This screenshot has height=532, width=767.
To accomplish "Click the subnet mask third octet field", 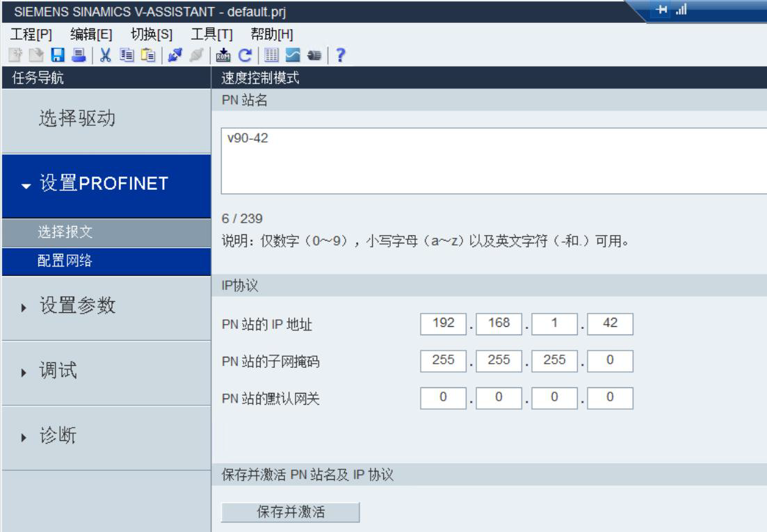I will (x=555, y=361).
